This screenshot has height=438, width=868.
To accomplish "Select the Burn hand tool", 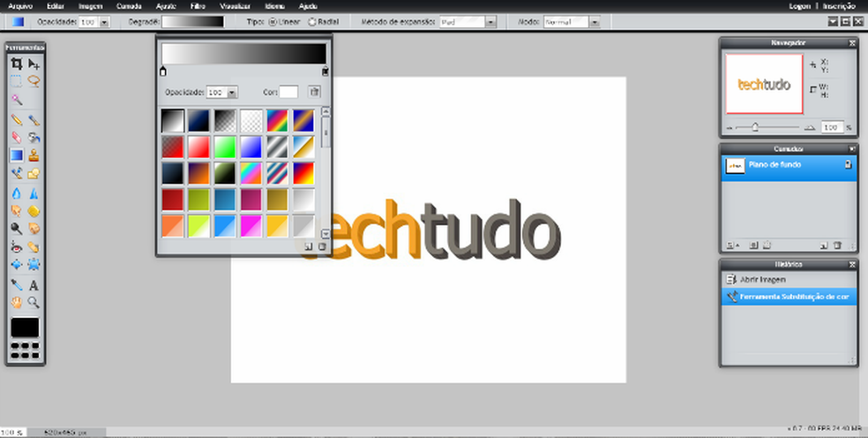I will point(34,229).
